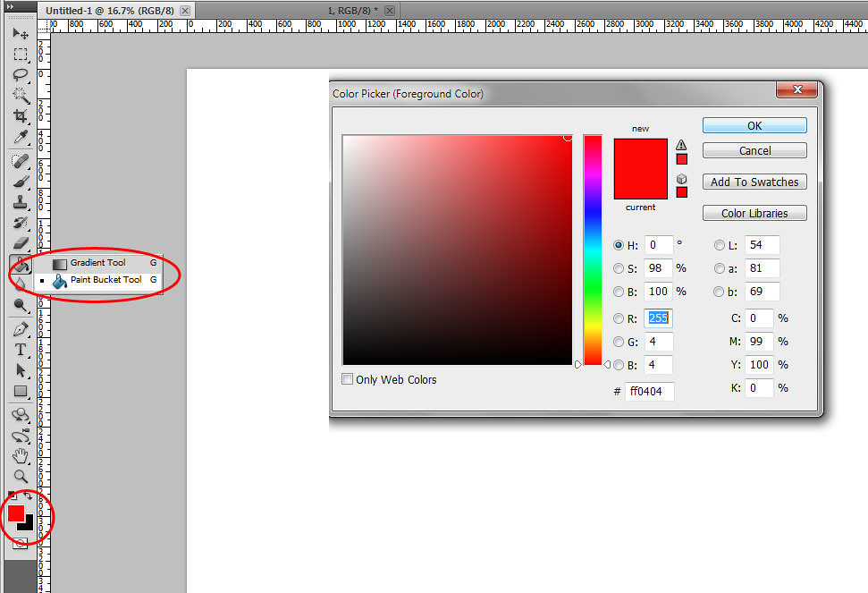This screenshot has height=593, width=868.
Task: Select the Hand tool
Action: (20, 456)
